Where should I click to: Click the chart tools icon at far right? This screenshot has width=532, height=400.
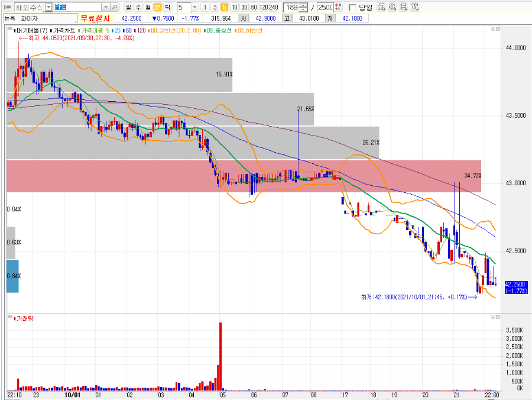tap(414, 7)
